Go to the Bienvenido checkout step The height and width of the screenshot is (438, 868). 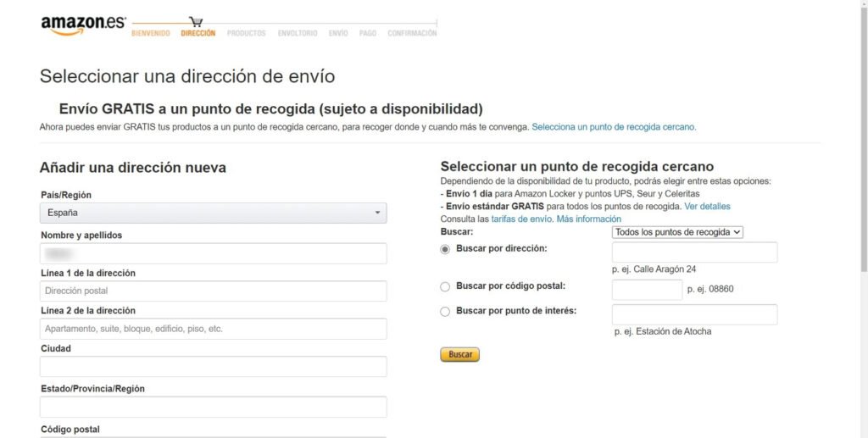(151, 34)
